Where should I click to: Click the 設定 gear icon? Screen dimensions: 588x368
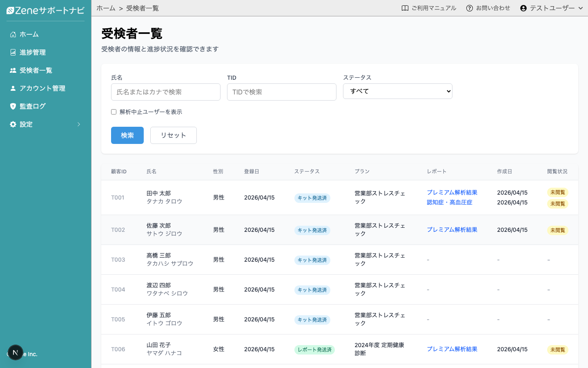[13, 124]
